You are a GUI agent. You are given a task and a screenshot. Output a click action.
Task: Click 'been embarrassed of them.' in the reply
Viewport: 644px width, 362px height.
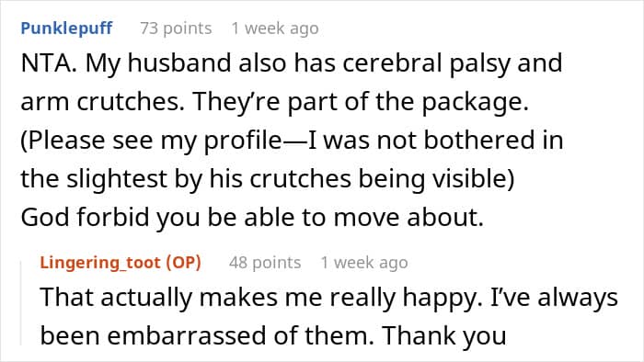pos(207,335)
